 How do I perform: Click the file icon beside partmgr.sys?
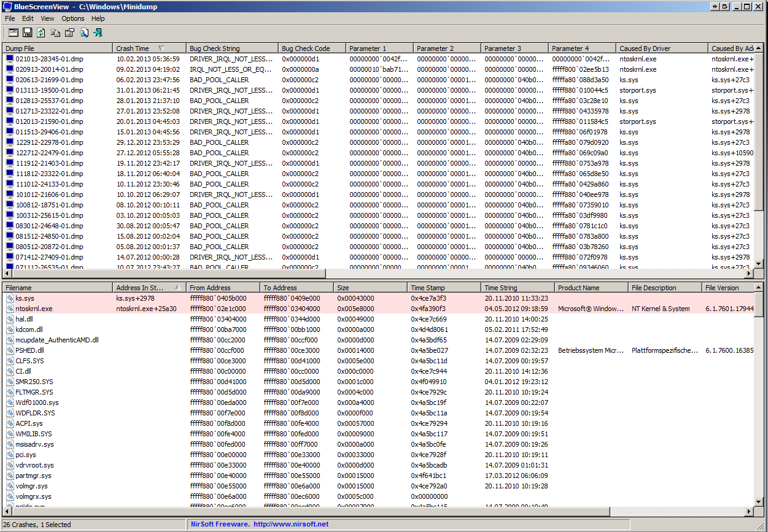[x=10, y=476]
